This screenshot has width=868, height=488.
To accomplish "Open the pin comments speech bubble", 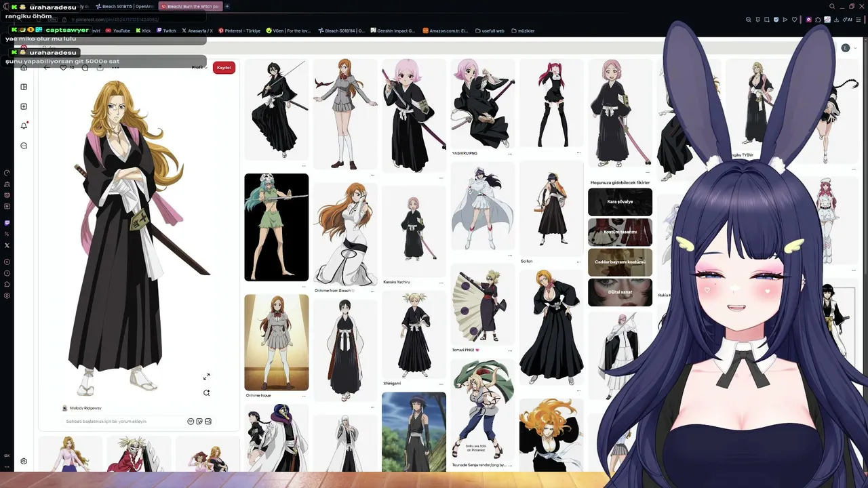I will (x=86, y=68).
